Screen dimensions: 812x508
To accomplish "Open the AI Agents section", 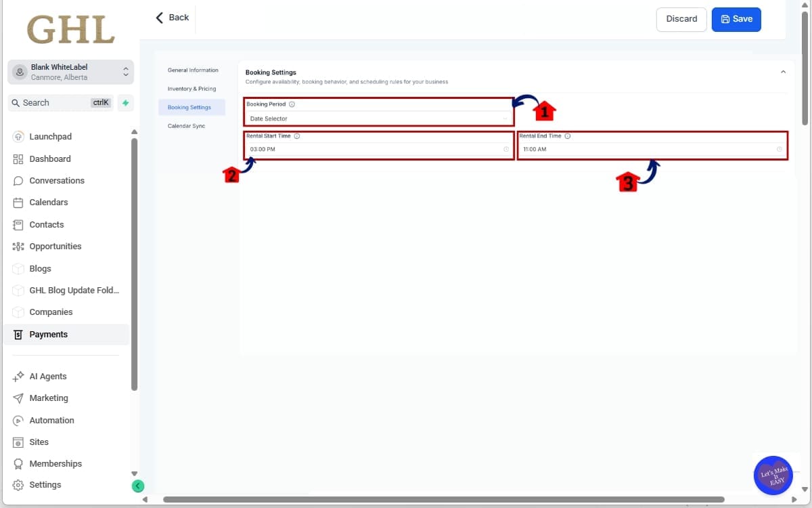I will point(18,376).
